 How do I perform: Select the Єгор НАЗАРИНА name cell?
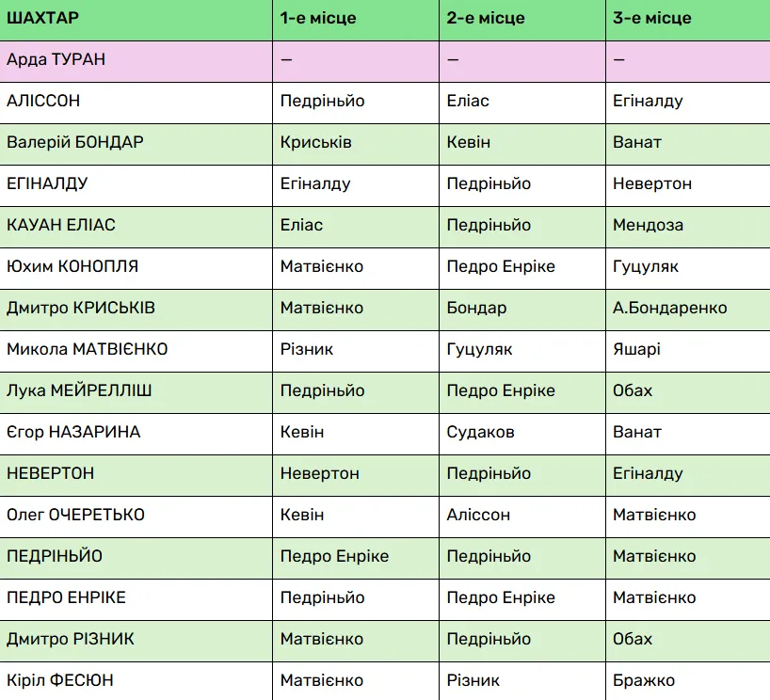coord(73,432)
